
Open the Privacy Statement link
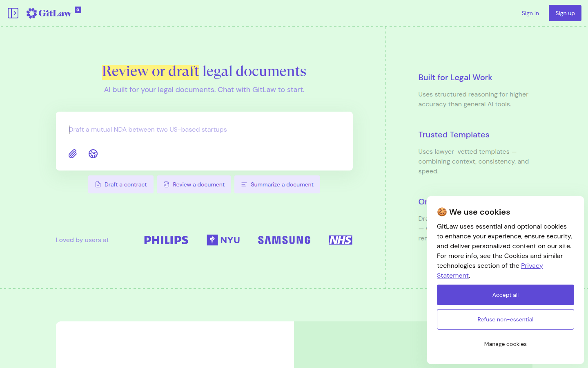pyautogui.click(x=532, y=266)
